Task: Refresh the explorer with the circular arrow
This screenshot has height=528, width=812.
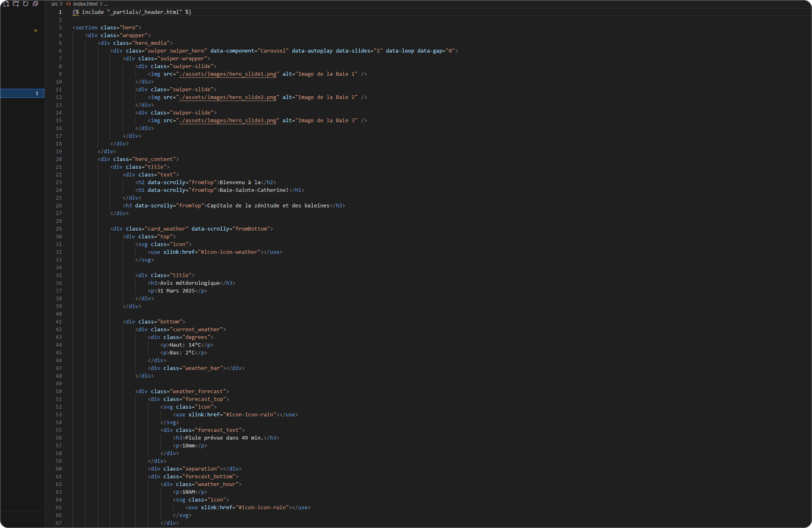Action: point(26,4)
